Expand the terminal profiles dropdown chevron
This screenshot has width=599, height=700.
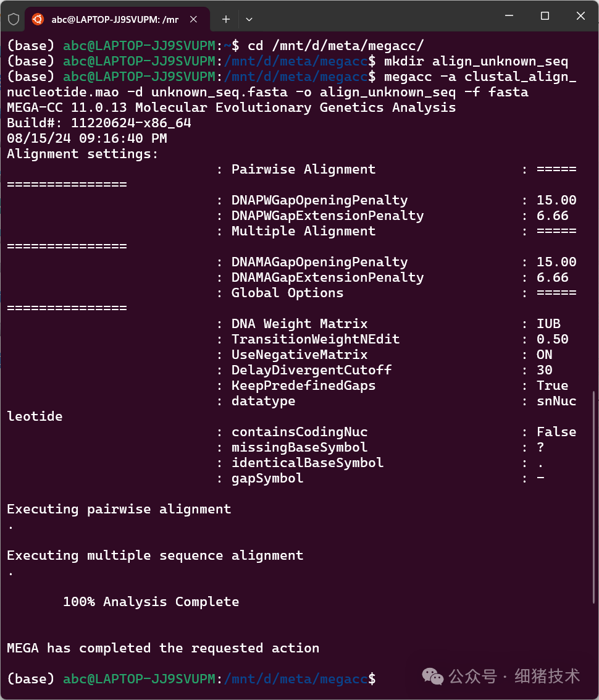[249, 19]
